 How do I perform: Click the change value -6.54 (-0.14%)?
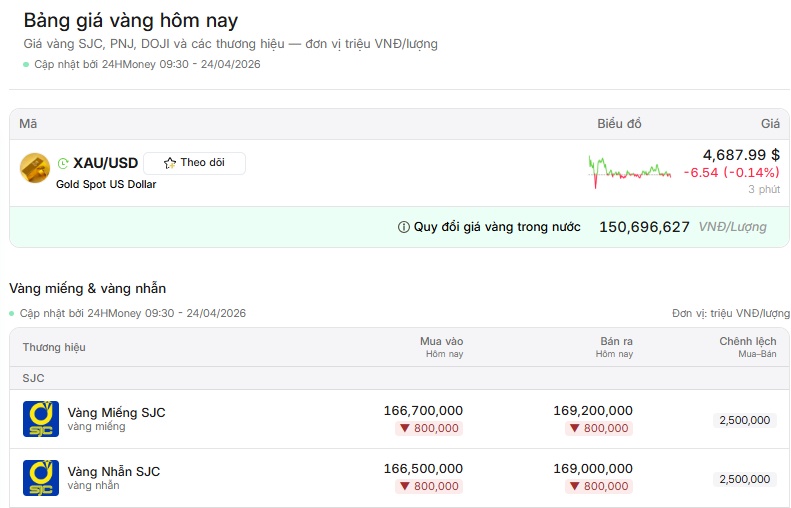click(731, 173)
